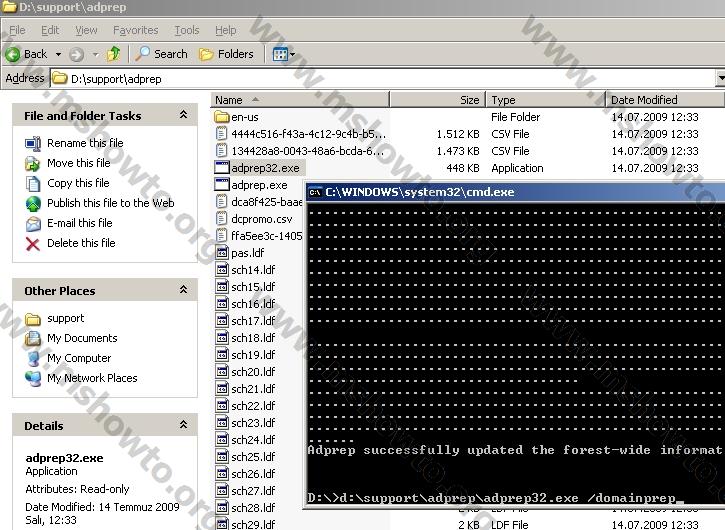Select ffa5ee3c-1405 file icon
The height and width of the screenshot is (530, 725).
tap(222, 236)
